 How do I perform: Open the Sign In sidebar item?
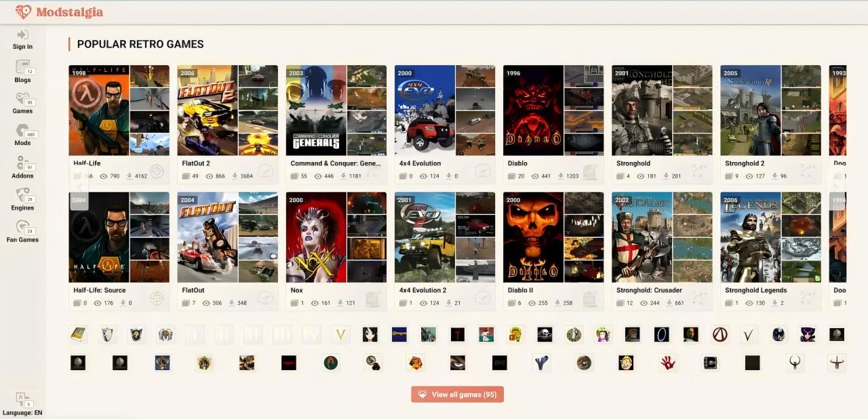click(x=22, y=40)
